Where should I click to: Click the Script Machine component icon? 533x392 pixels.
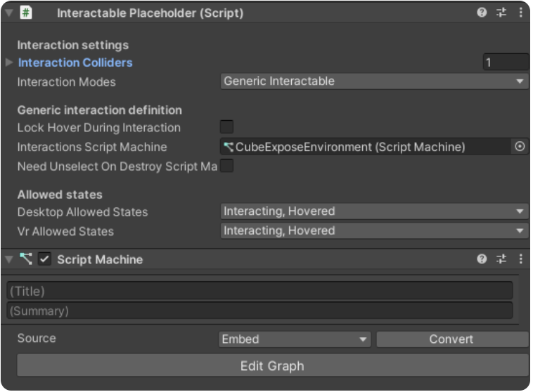pyautogui.click(x=26, y=259)
